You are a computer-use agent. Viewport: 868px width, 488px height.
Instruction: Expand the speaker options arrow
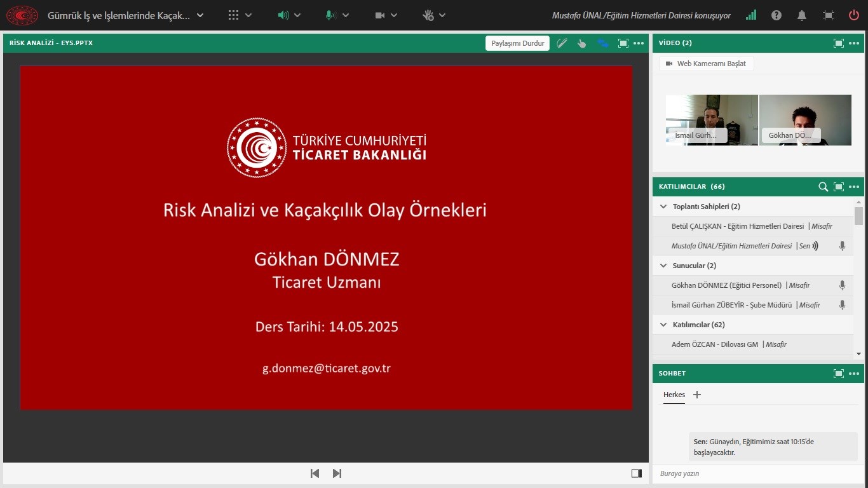coord(297,15)
